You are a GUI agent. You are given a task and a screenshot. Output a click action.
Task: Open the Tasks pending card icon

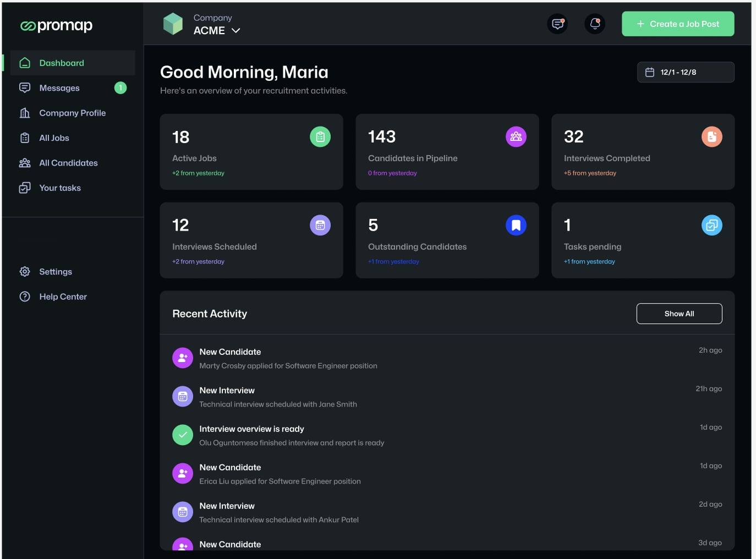click(711, 225)
